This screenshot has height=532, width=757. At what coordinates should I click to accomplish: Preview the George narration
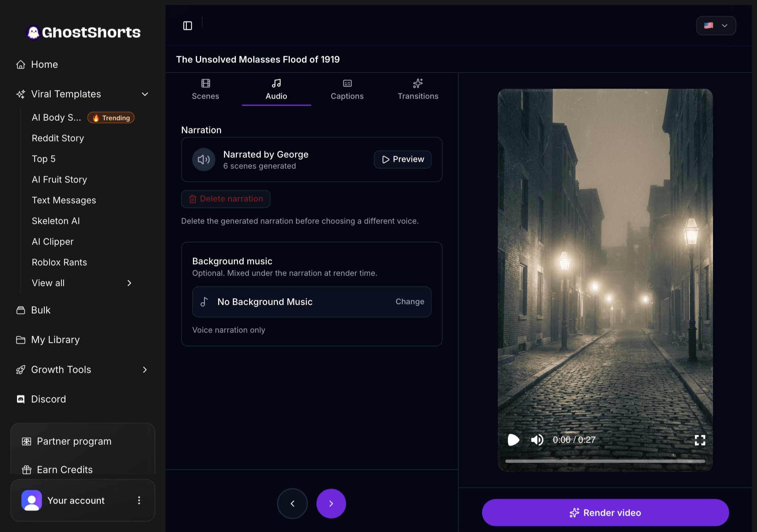tap(403, 159)
